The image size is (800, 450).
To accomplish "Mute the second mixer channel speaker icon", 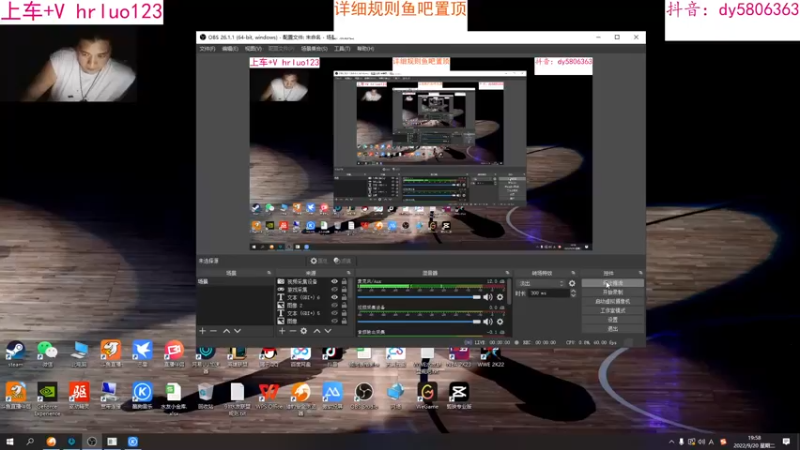I will coord(488,321).
